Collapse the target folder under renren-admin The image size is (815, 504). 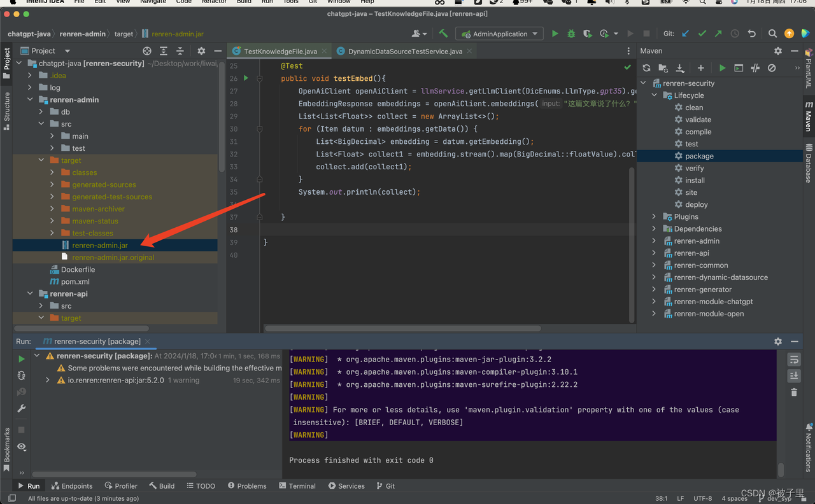pos(41,160)
